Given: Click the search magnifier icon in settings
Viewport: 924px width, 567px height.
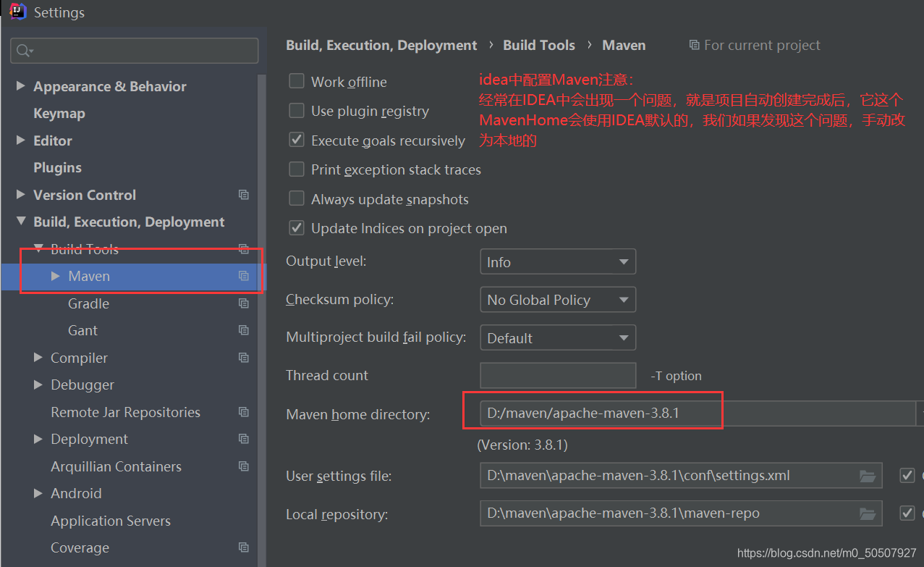Looking at the screenshot, I should coord(24,51).
